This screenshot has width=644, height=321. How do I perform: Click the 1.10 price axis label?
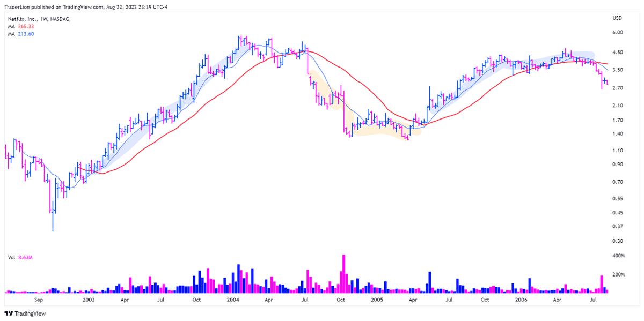tap(617, 151)
